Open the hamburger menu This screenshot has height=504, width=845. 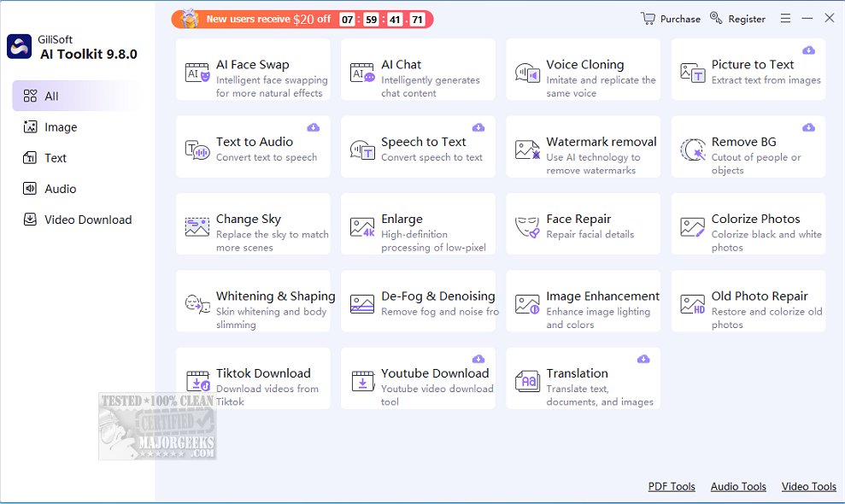click(785, 18)
